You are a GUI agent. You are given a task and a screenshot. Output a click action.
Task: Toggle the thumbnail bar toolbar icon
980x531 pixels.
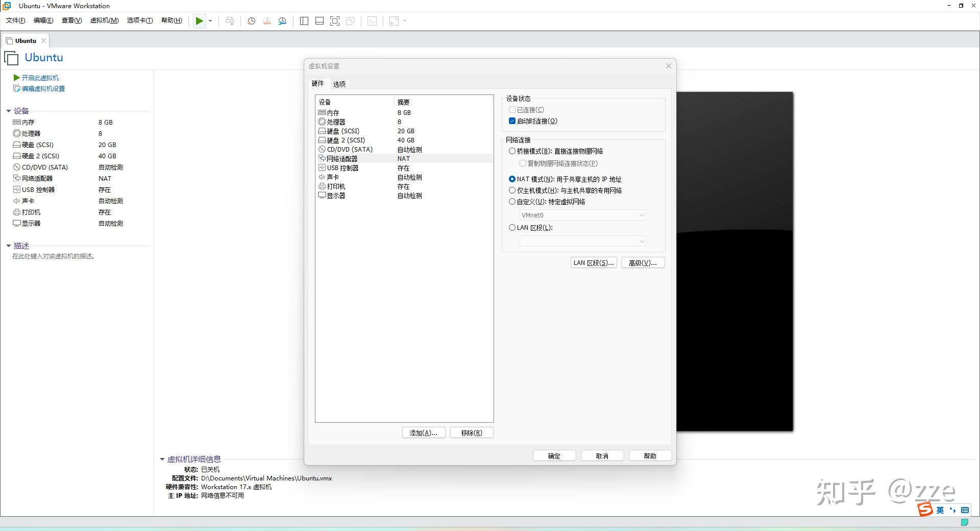click(x=319, y=21)
